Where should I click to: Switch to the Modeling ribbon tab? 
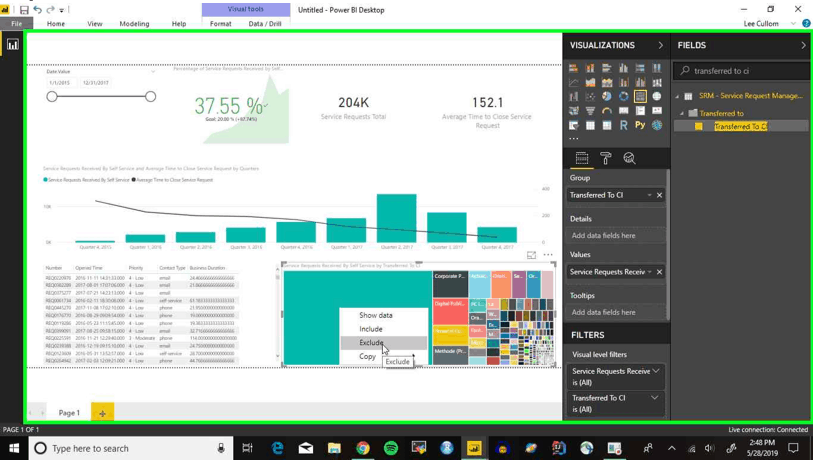[134, 23]
